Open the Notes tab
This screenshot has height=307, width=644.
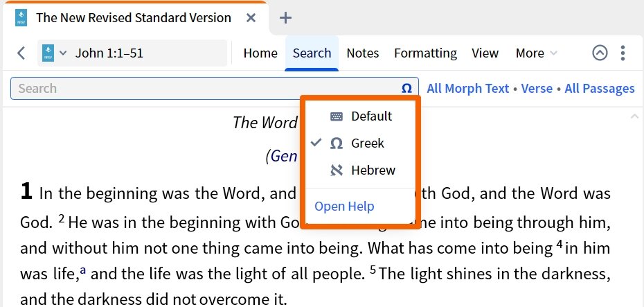[x=363, y=53]
